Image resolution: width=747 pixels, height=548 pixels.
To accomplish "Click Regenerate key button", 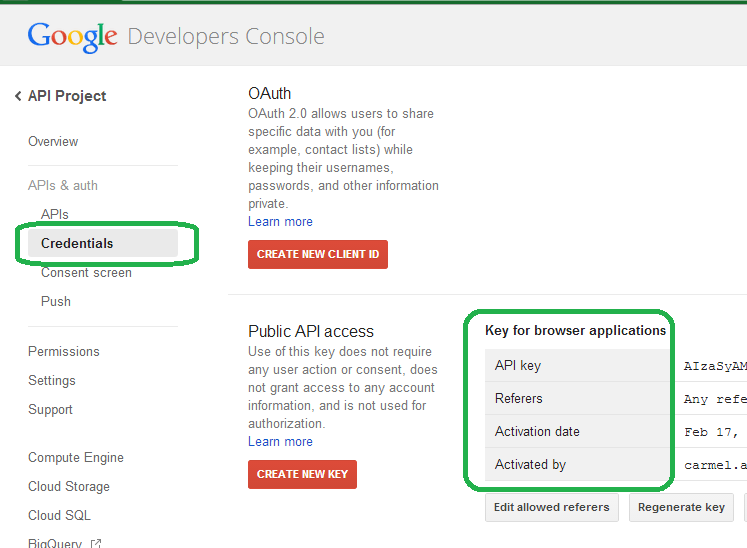I will coord(681,508).
